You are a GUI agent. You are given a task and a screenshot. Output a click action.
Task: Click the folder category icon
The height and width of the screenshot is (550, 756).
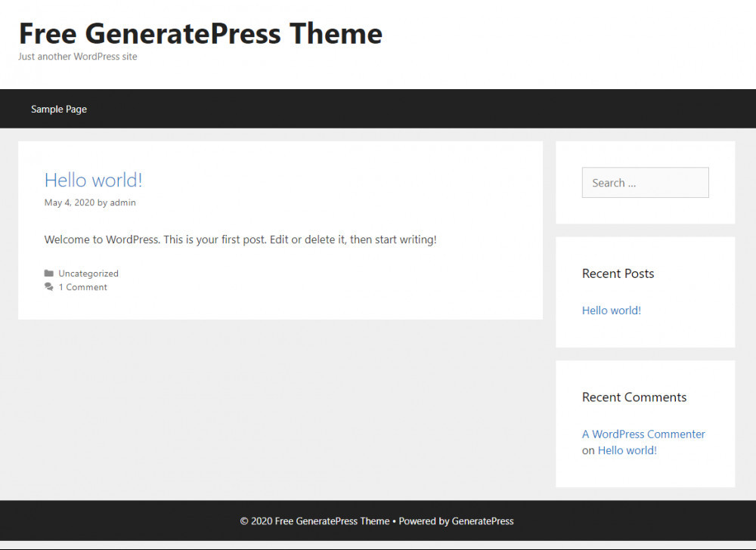point(48,273)
